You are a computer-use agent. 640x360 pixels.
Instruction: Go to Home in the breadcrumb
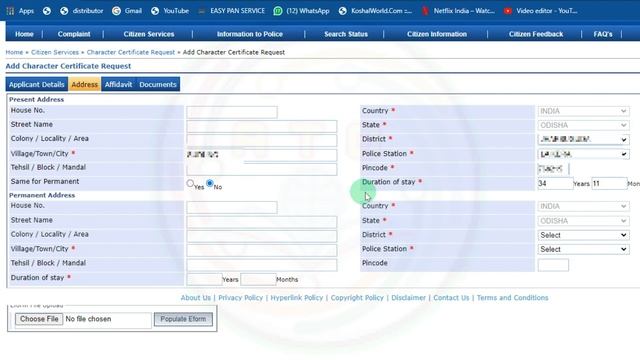coord(14,52)
